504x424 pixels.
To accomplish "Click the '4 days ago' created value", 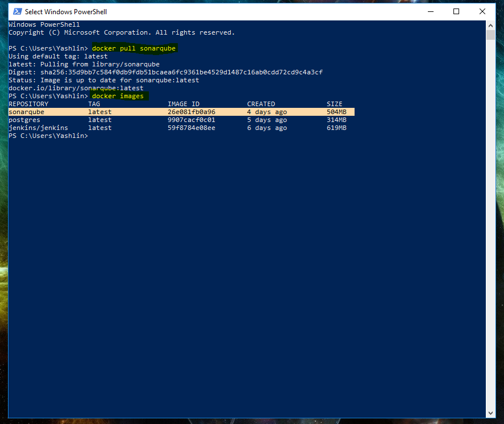I will [x=267, y=112].
